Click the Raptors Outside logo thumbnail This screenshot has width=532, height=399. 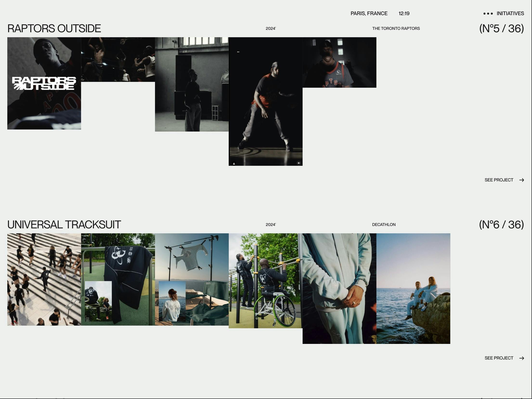(44, 83)
